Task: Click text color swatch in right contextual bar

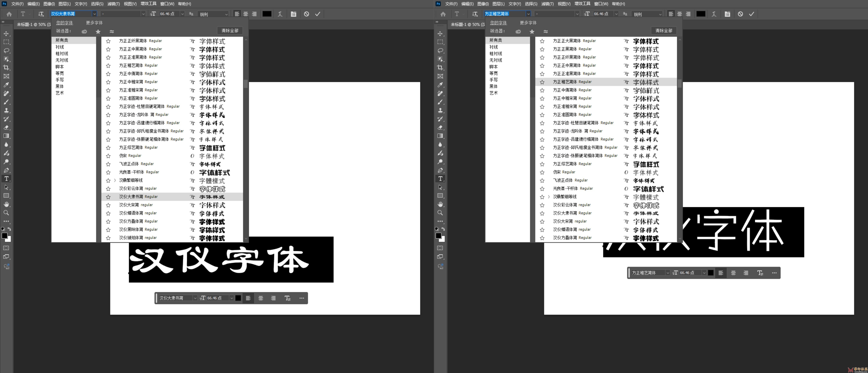Action: pos(711,272)
